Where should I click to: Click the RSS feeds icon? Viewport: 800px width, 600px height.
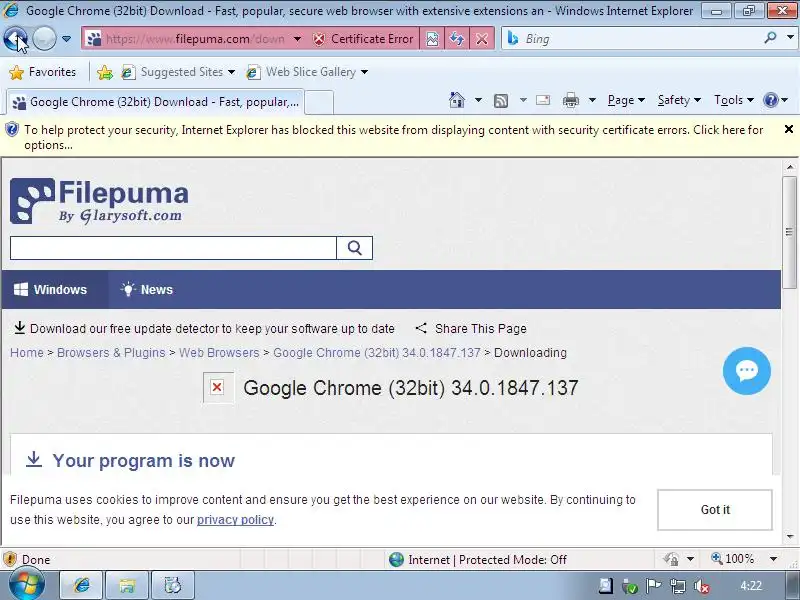point(501,101)
